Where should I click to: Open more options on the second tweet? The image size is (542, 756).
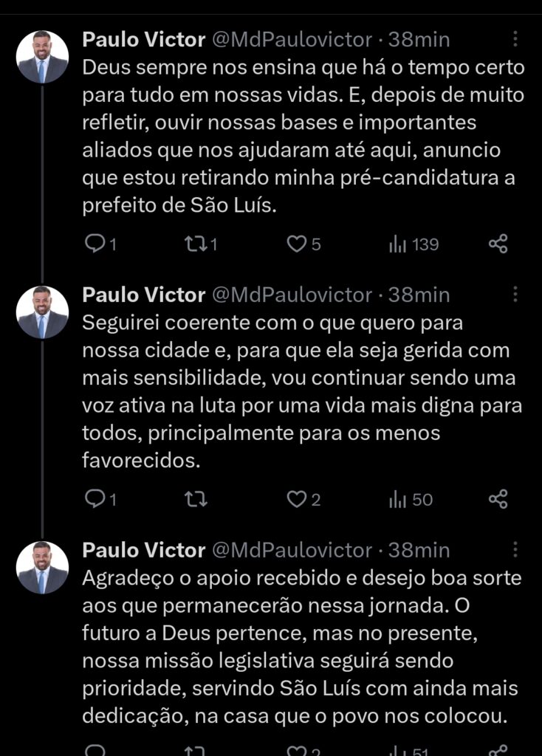click(x=515, y=295)
